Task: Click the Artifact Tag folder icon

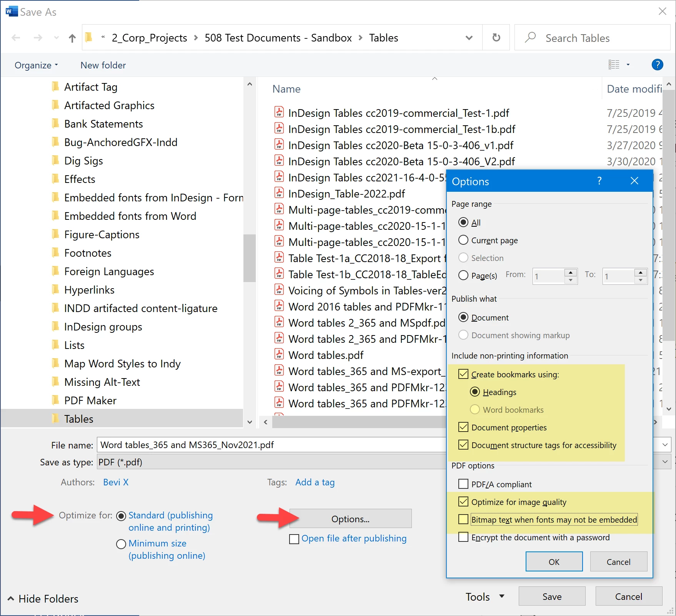Action: (56, 86)
